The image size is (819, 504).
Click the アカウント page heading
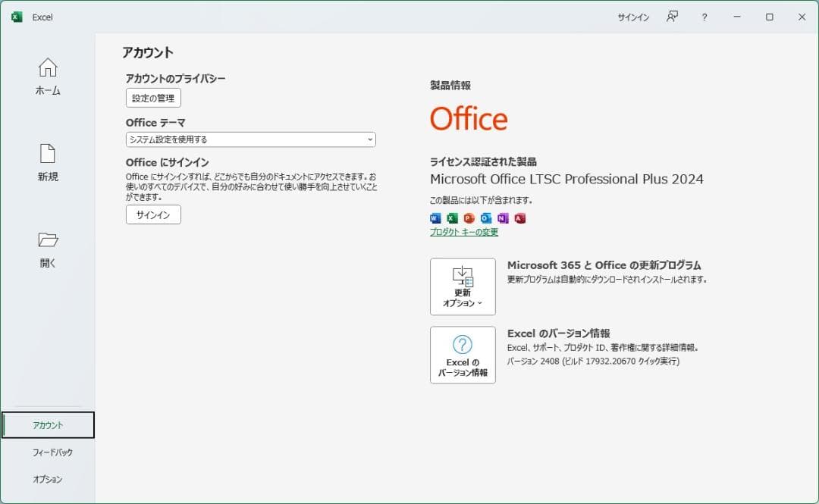pyautogui.click(x=148, y=52)
